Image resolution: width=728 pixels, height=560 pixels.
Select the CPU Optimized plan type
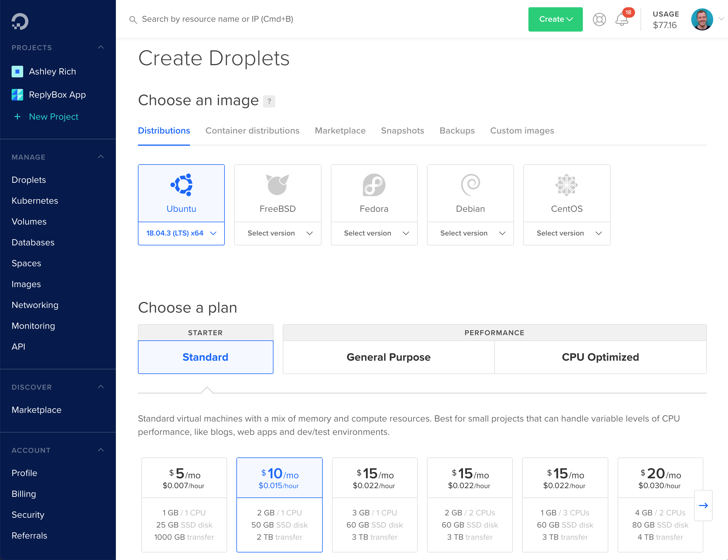coord(600,357)
